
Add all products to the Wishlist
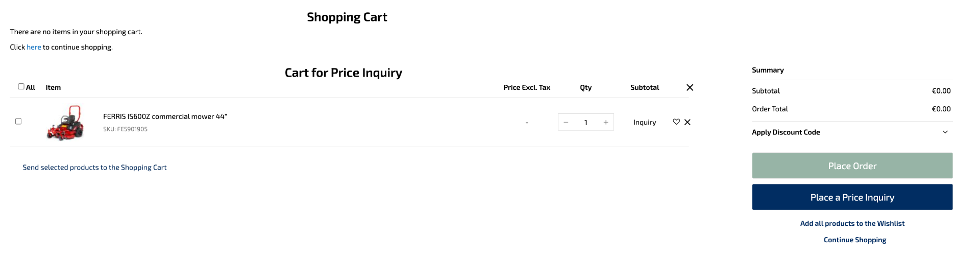tap(852, 223)
